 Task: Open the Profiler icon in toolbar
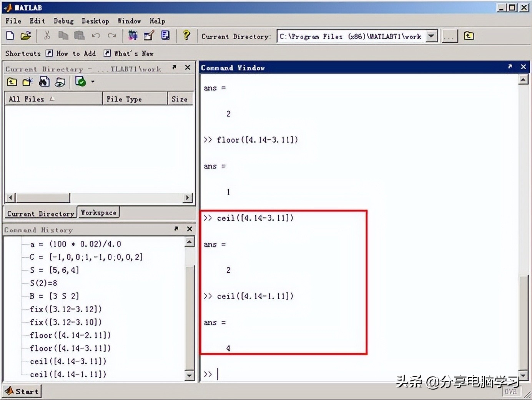(165, 36)
